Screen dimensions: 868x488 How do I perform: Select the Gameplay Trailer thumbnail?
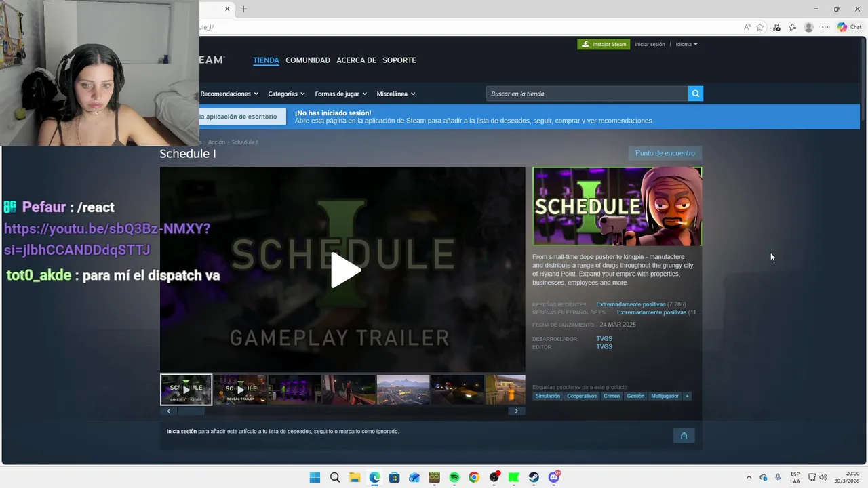pos(186,390)
